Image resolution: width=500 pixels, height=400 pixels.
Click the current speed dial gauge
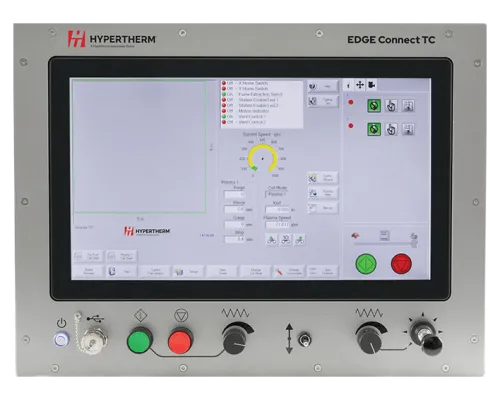click(x=263, y=158)
